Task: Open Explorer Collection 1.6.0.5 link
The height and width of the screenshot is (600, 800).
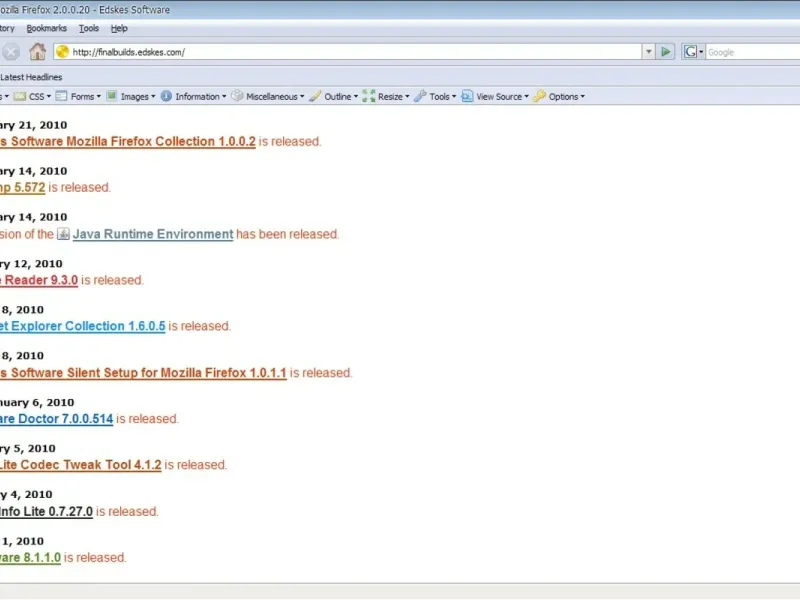Action: (x=83, y=326)
